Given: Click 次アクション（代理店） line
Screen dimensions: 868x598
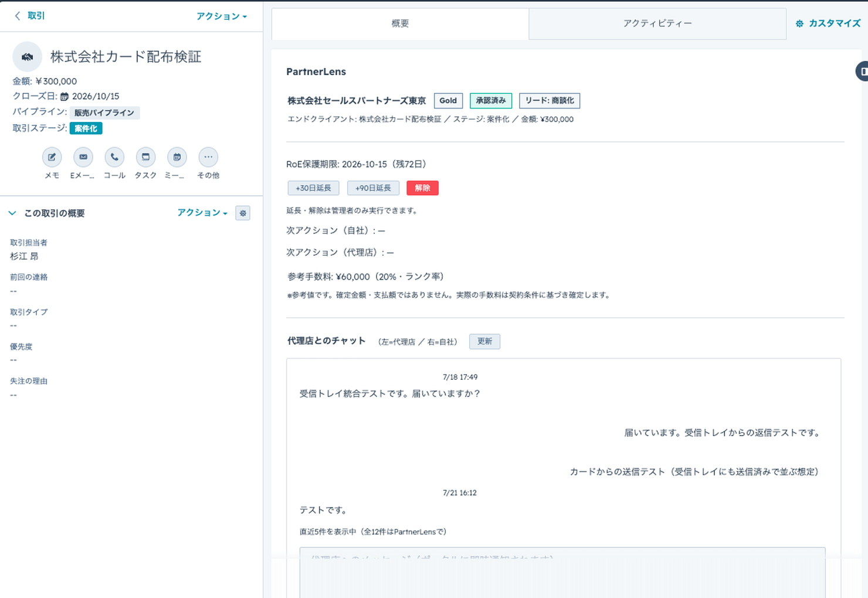Looking at the screenshot, I should point(340,252).
